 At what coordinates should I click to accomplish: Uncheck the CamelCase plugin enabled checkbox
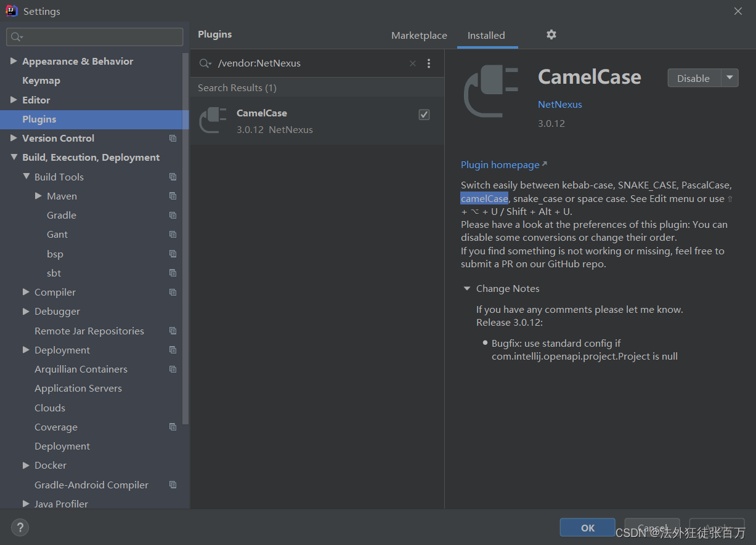coord(424,115)
